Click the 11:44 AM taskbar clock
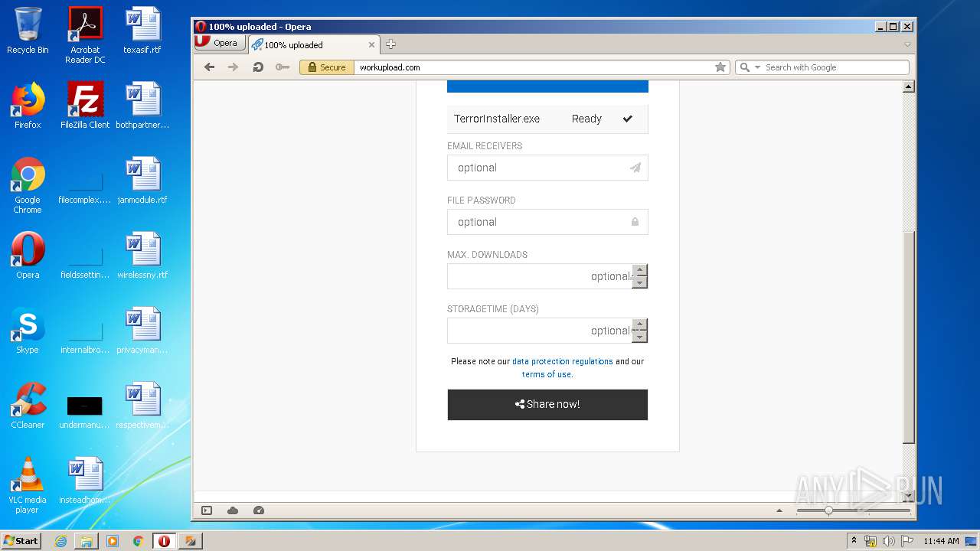The image size is (980, 551). (x=941, y=541)
